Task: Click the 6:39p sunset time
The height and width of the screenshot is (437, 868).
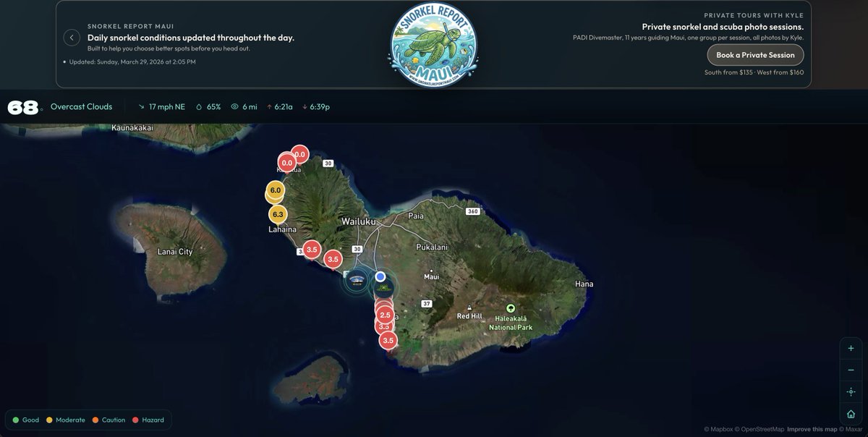Action: coord(320,106)
